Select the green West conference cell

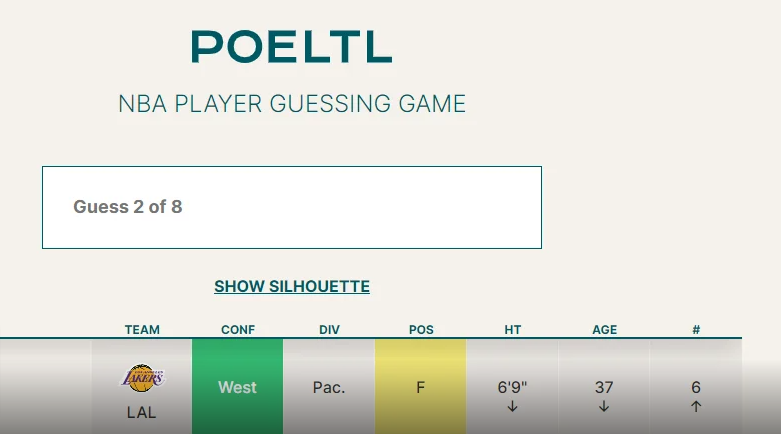coord(238,387)
